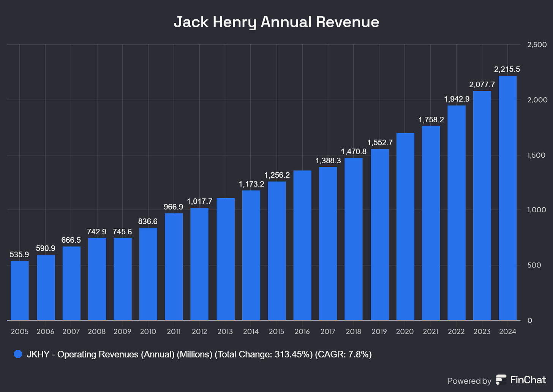553x392 pixels.
Task: Click the 1,758.2 data label
Action: point(431,120)
